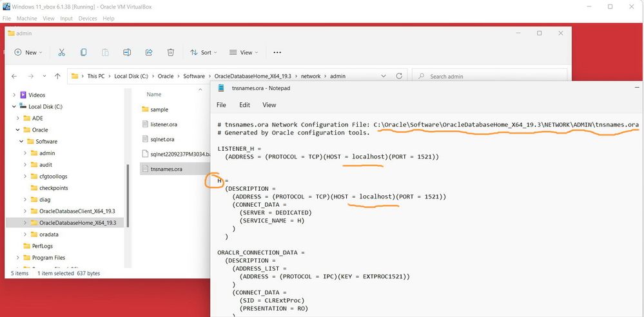Refresh the admin folder view
Image resolution: width=644 pixels, height=317 pixels.
pyautogui.click(x=399, y=76)
